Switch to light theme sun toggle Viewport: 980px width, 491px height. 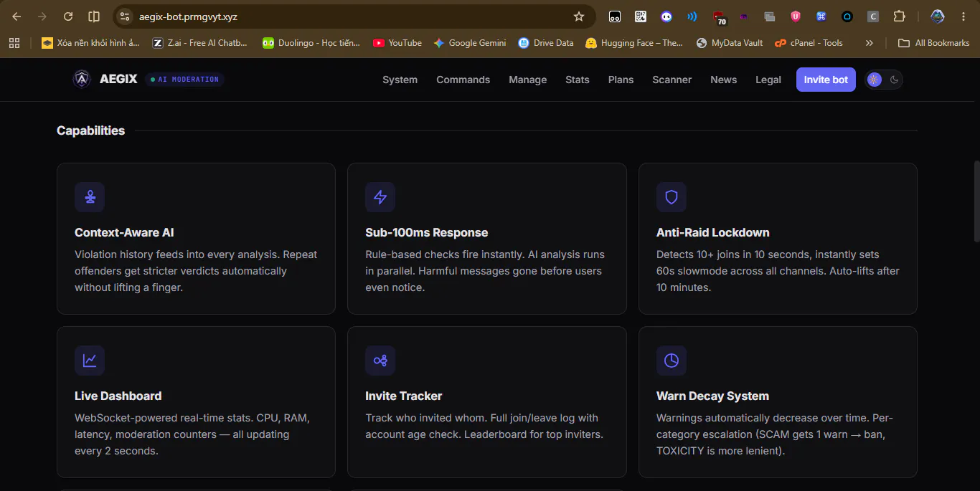coord(874,80)
